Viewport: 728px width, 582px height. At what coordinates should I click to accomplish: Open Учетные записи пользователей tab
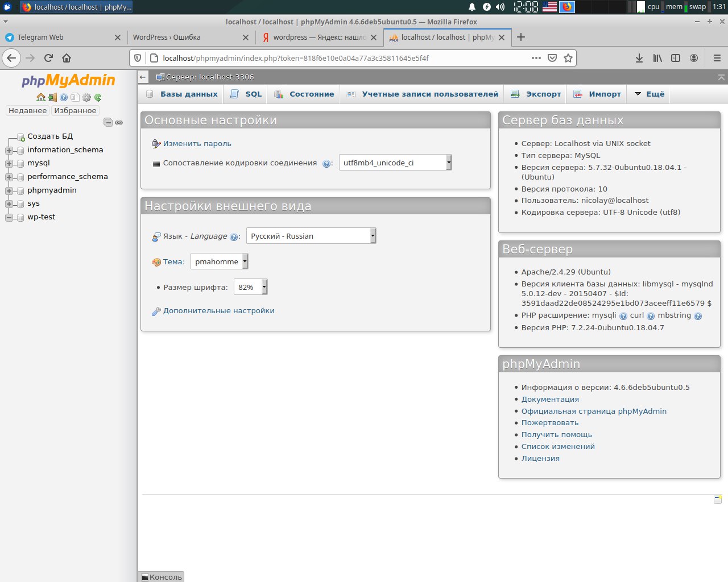coord(423,94)
